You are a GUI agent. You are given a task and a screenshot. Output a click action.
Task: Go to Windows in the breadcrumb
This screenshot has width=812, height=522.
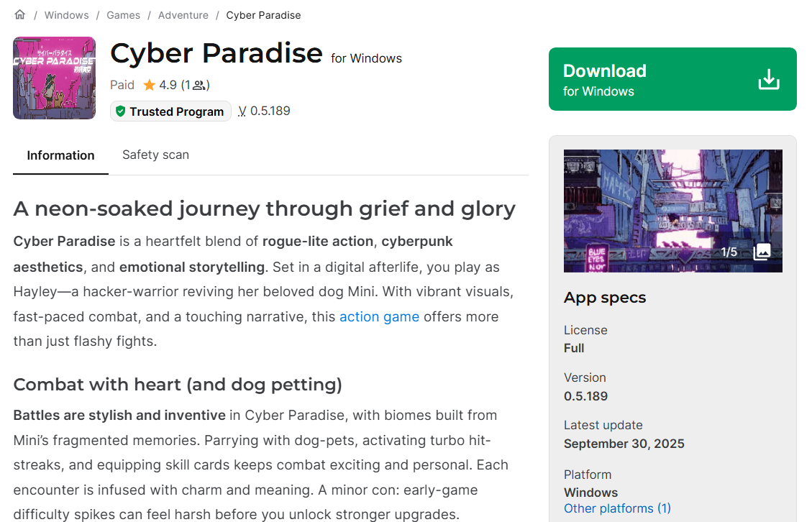point(67,15)
